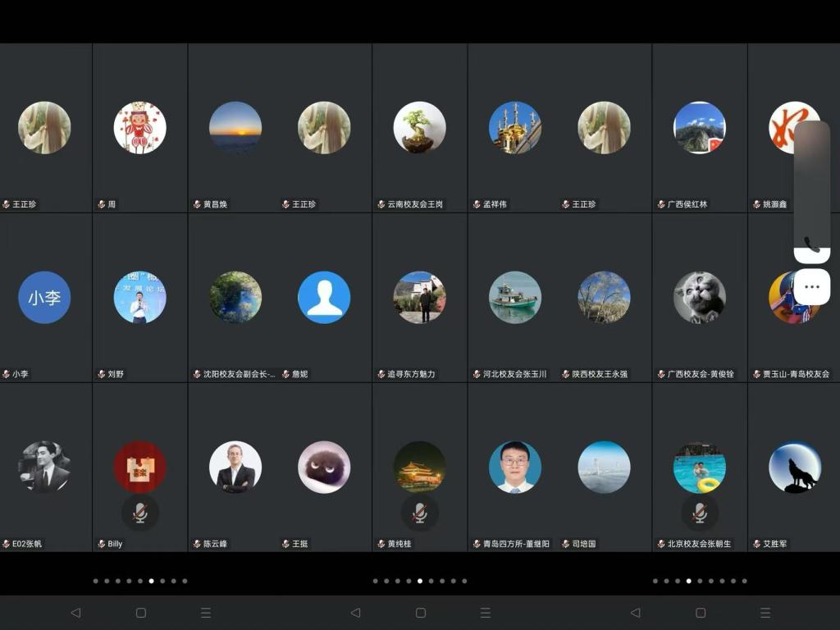Click the 陈云峰 participant name label
The width and height of the screenshot is (840, 630).
216,544
